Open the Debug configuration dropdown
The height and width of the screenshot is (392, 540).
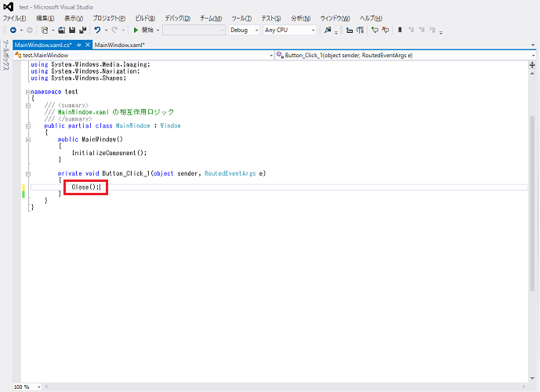pyautogui.click(x=244, y=31)
